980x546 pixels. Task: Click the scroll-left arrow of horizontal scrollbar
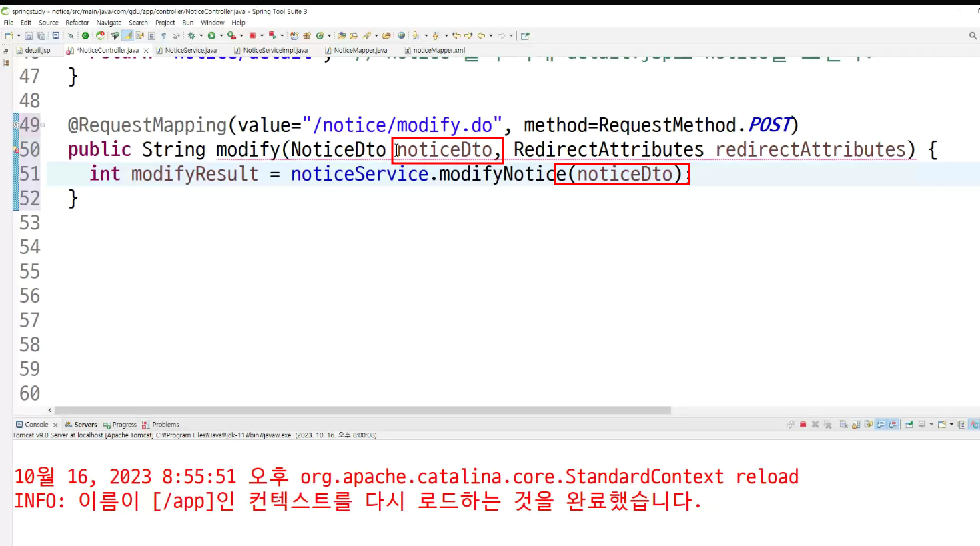pyautogui.click(x=50, y=410)
